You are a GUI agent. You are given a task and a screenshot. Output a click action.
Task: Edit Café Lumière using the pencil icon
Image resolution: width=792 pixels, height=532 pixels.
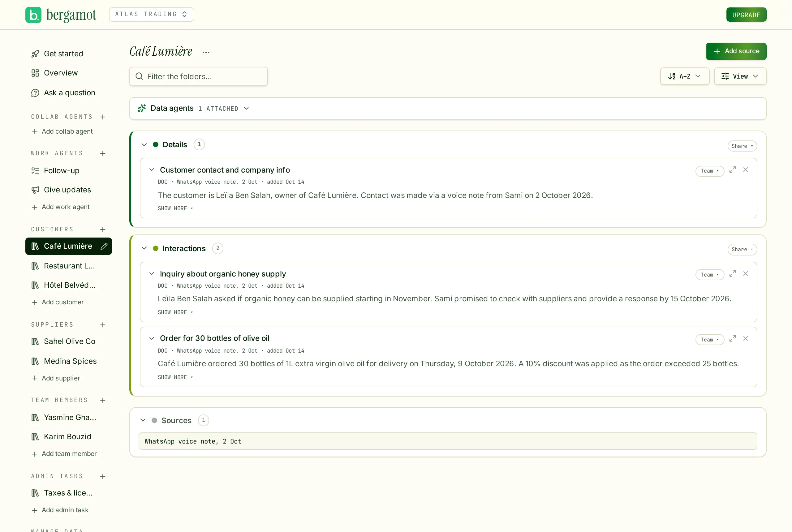coord(104,246)
